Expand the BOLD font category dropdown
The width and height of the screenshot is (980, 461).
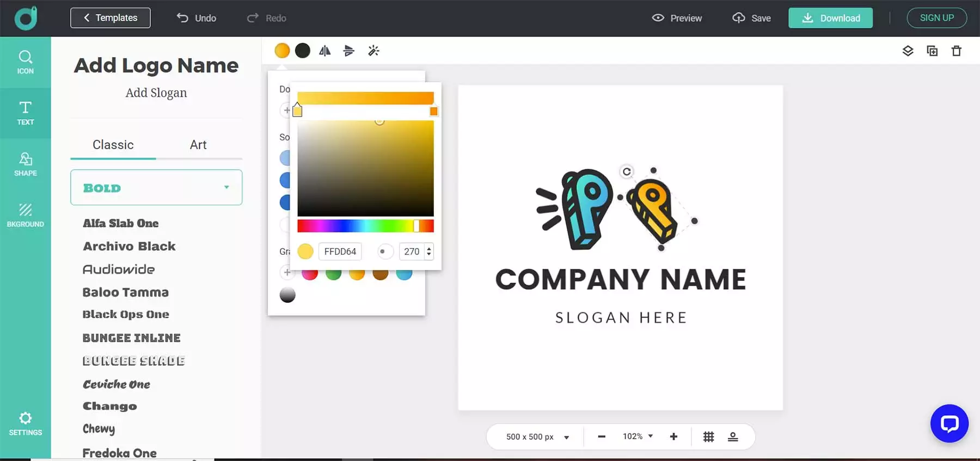click(156, 187)
